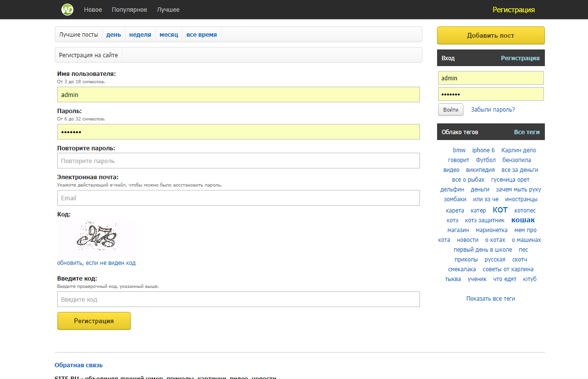This screenshot has width=588, height=379.
Task: Click the yellow Регистрация submit button
Action: pos(94,321)
